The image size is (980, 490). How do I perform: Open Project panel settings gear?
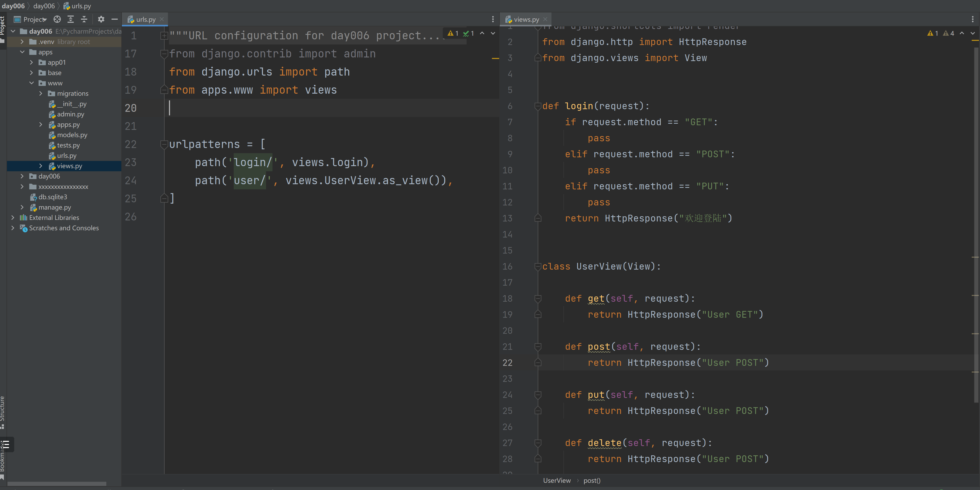101,19
